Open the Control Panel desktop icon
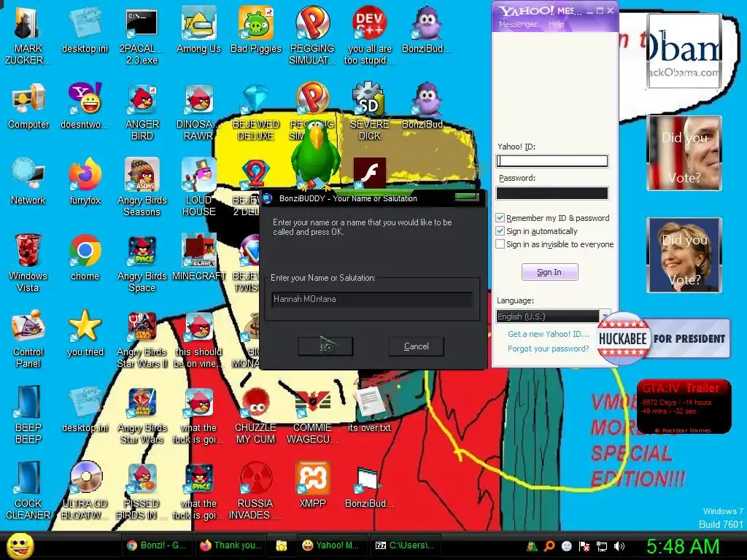The height and width of the screenshot is (560, 747). coord(28,338)
